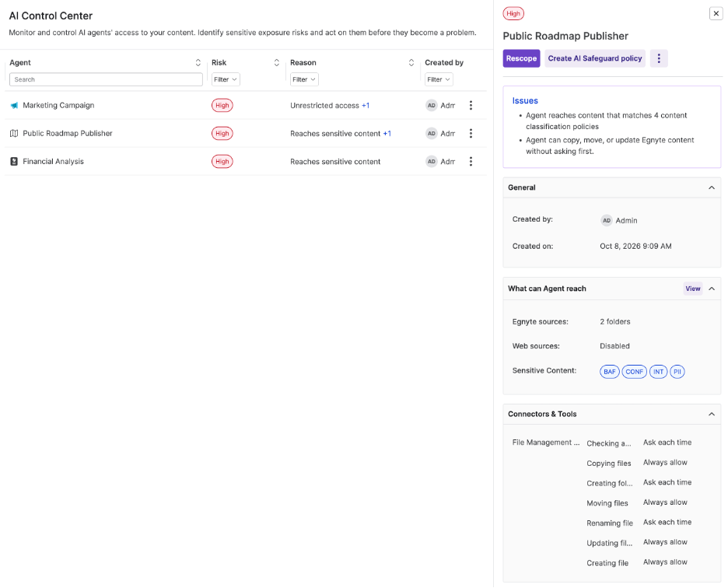Click the INT sensitive content tag
The image size is (728, 588).
coord(658,372)
